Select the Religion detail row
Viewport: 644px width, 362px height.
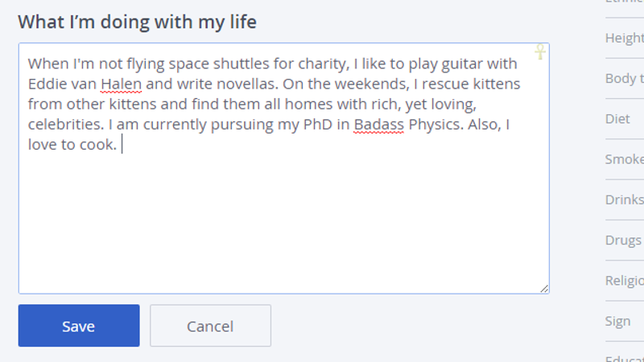point(625,281)
